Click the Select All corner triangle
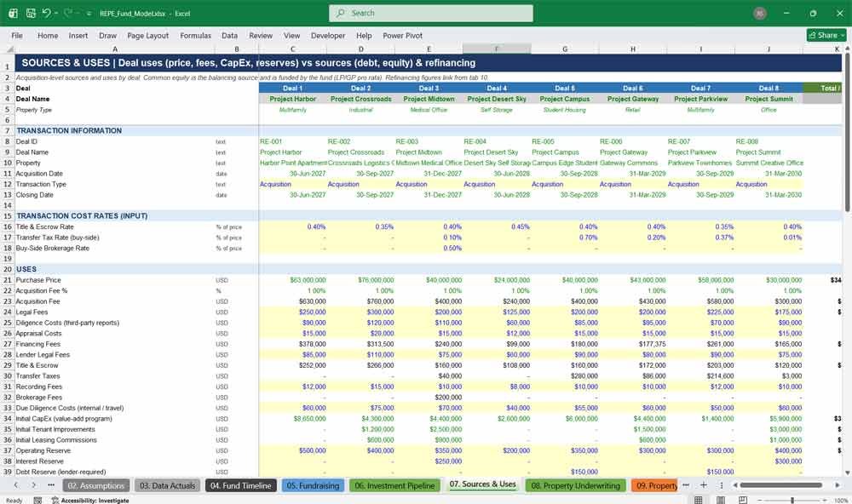The image size is (852, 504). pos(8,49)
